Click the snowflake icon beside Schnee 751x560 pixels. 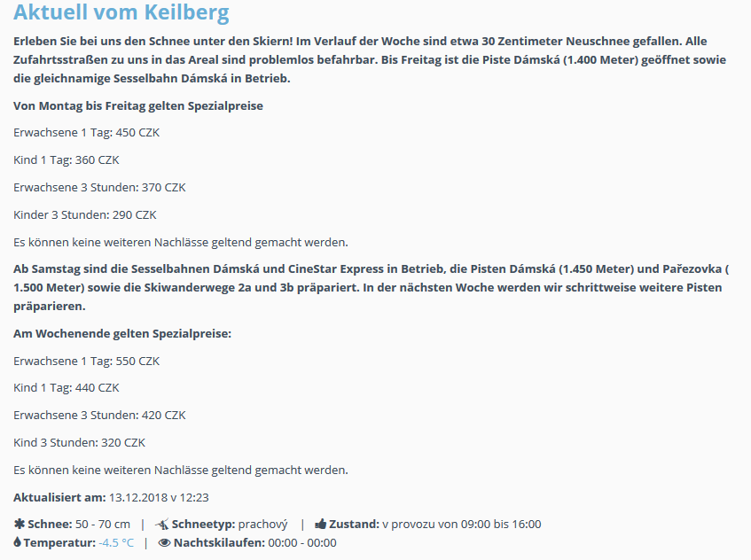(x=19, y=524)
